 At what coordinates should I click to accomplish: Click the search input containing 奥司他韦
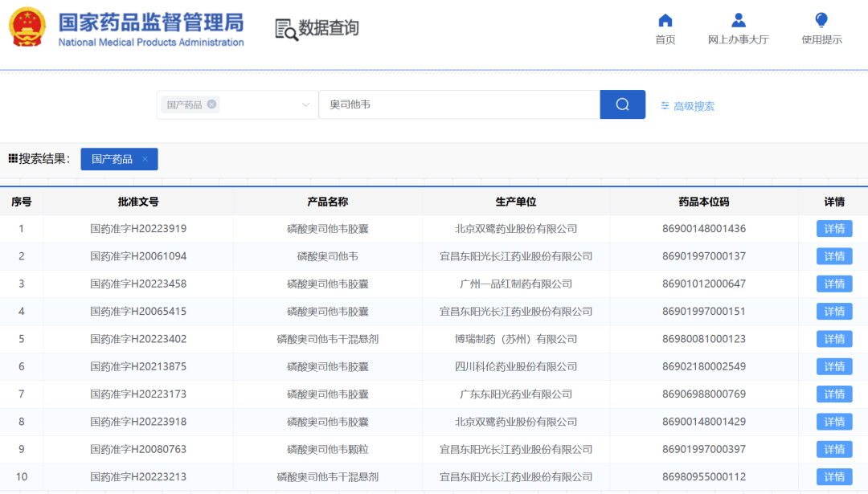[x=460, y=104]
